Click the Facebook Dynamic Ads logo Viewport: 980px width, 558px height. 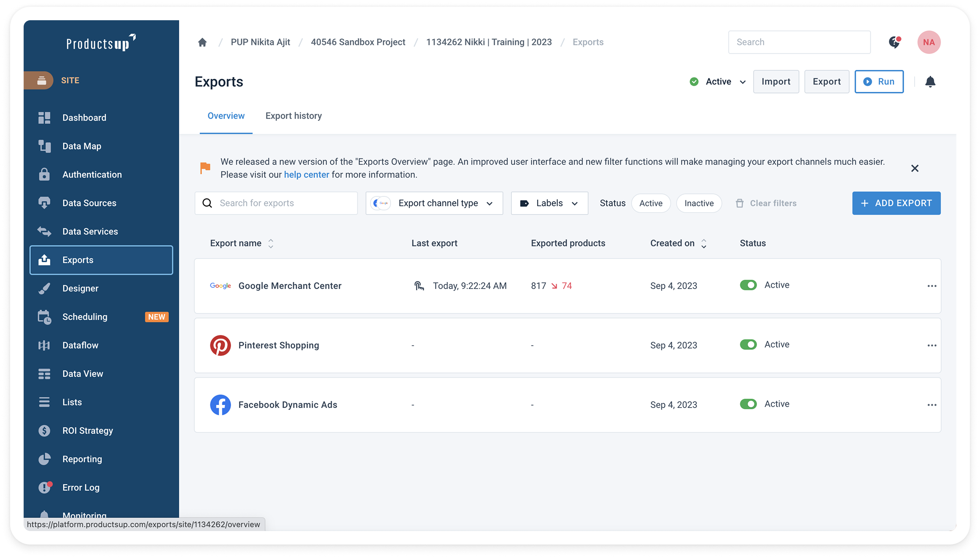pos(220,405)
